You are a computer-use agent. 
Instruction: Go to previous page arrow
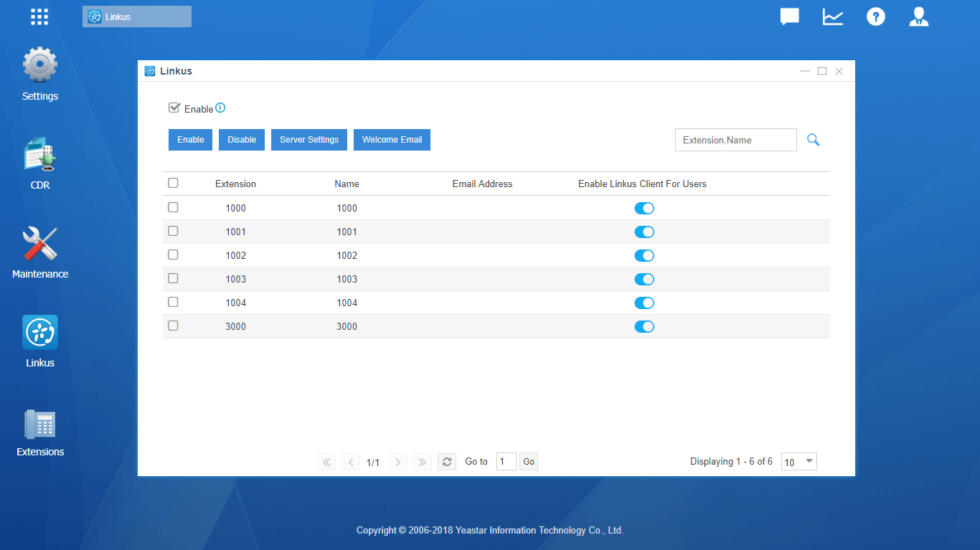[351, 462]
